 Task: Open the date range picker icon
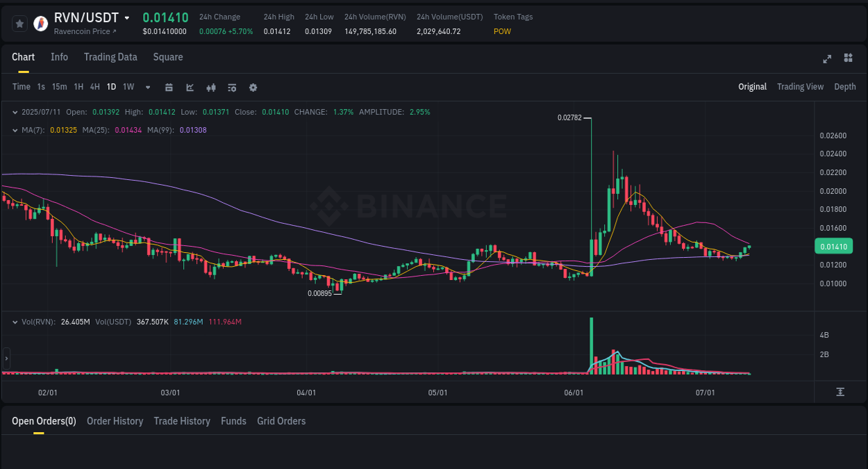[x=169, y=87]
